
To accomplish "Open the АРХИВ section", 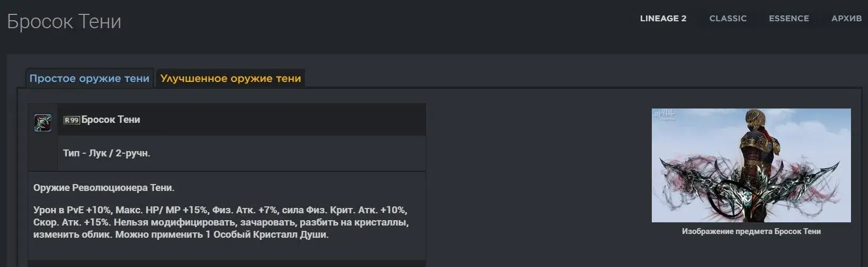I will click(x=846, y=19).
